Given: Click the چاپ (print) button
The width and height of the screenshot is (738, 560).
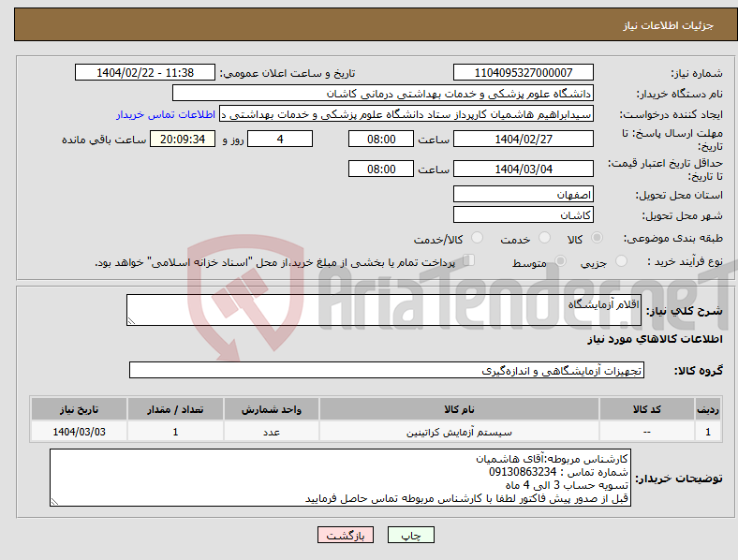Looking at the screenshot, I should (x=410, y=535).
